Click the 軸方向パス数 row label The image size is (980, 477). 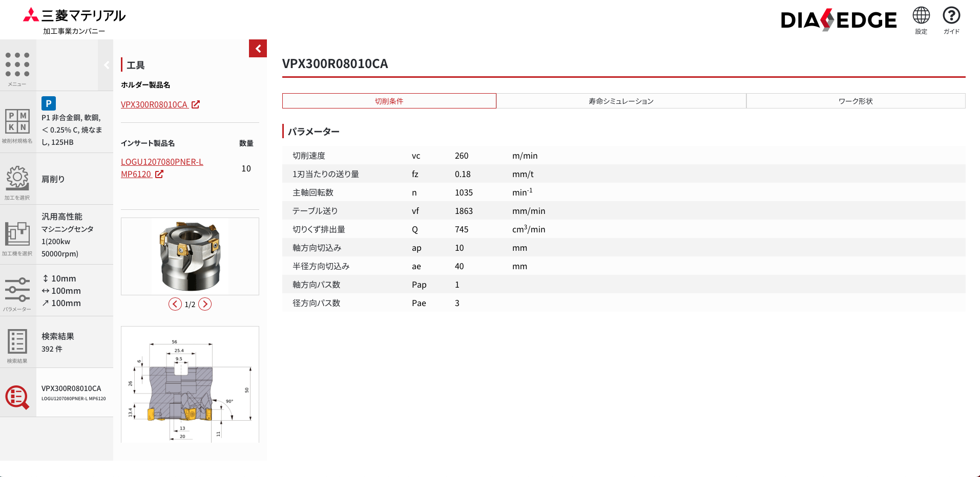pos(317,285)
